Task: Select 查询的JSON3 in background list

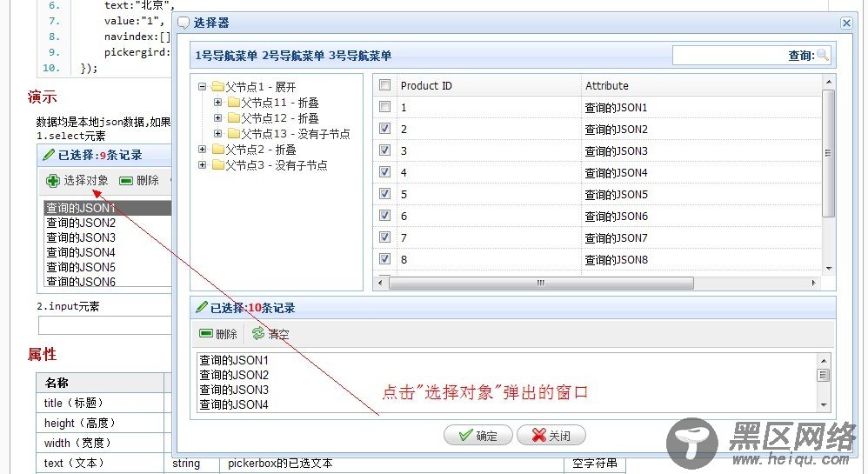Action: pyautogui.click(x=107, y=237)
